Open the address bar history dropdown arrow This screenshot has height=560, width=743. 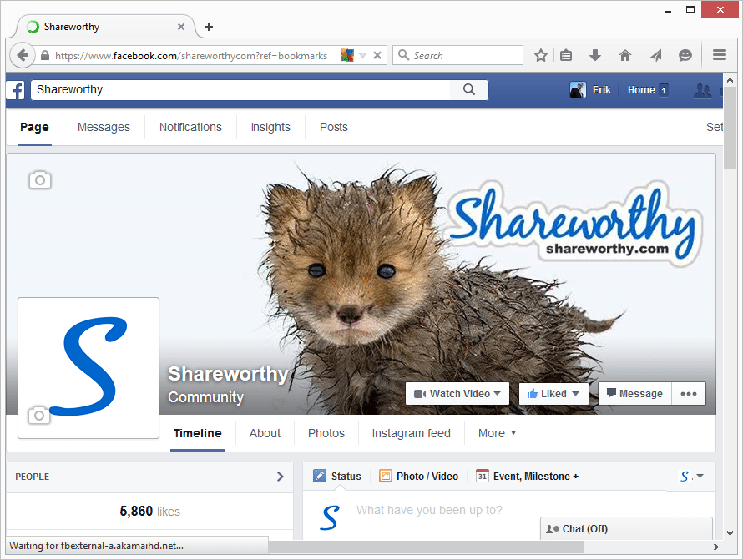pyautogui.click(x=362, y=55)
